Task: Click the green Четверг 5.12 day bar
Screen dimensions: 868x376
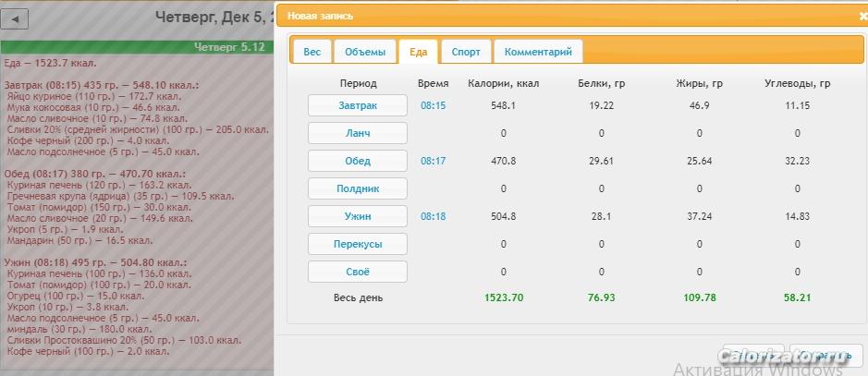Action: click(137, 46)
